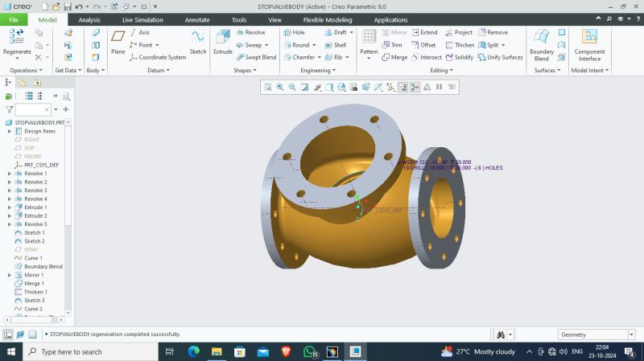This screenshot has height=361, width=644.
Task: Toggle datum display filters in graphics toolbar
Action: tap(390, 87)
